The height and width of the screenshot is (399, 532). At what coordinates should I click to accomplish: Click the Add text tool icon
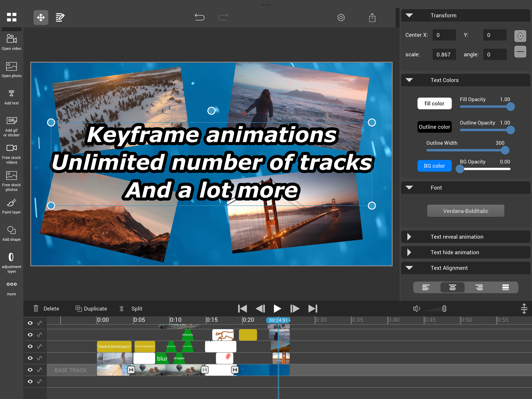[11, 94]
